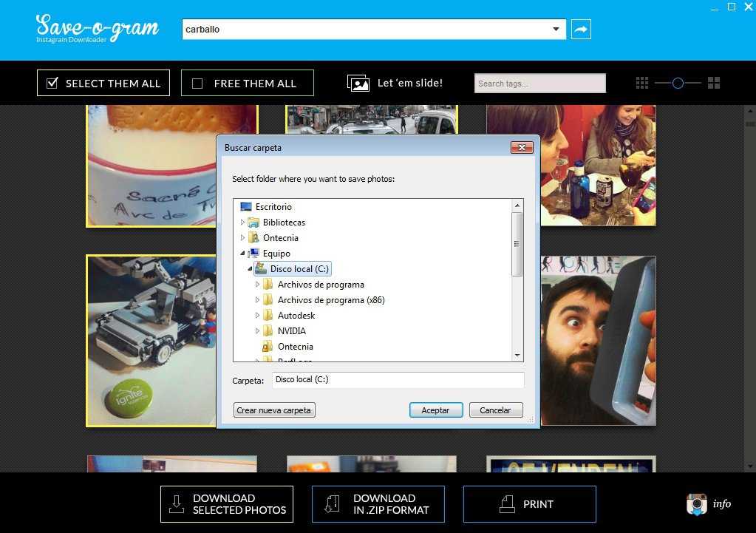756x533 pixels.
Task: Click the Search tags input field
Action: tap(539, 84)
